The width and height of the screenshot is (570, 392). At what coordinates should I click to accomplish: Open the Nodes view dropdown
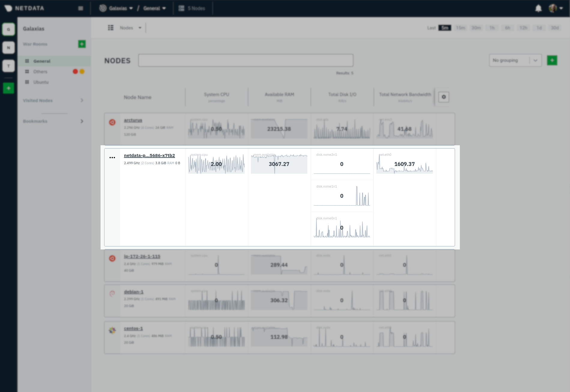(x=131, y=28)
